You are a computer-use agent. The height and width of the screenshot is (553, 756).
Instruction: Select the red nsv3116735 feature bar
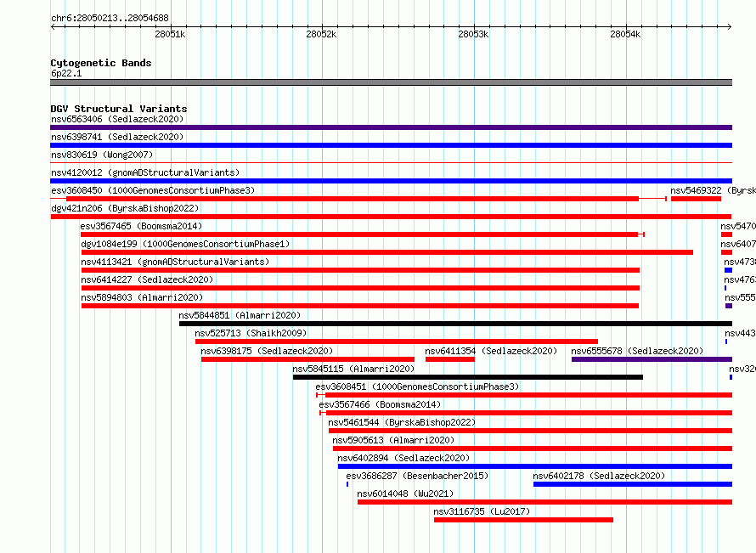[x=523, y=520]
